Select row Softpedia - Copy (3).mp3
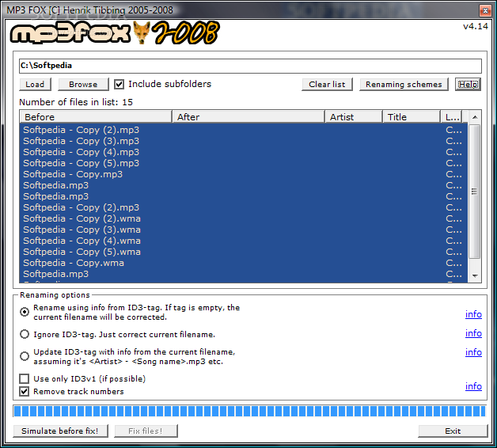Viewport: 497px width, 448px height. 243,141
